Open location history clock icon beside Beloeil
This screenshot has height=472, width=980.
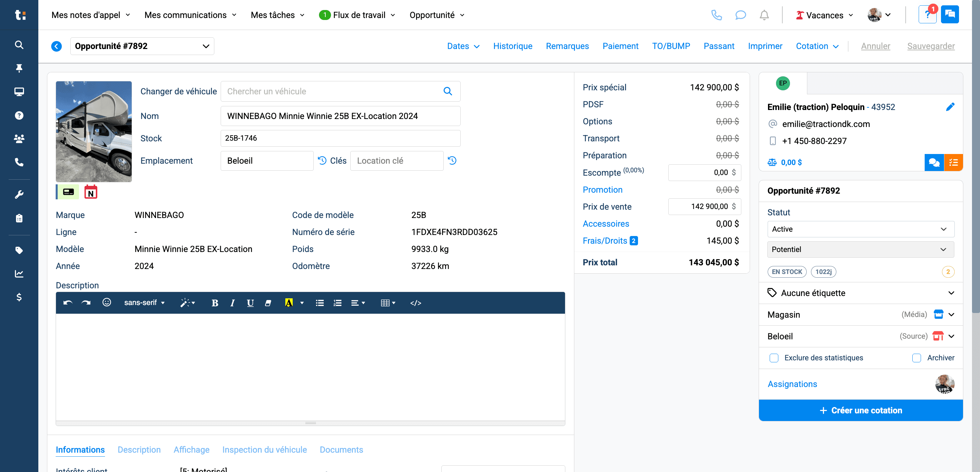[x=322, y=161]
